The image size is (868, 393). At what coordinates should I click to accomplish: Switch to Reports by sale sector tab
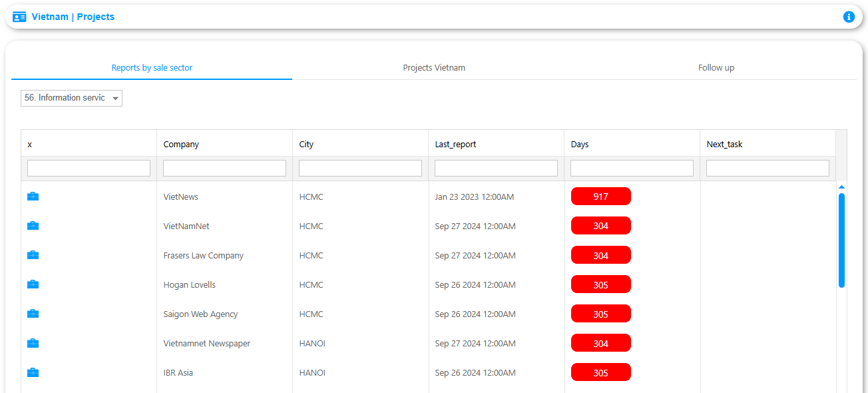pos(152,68)
